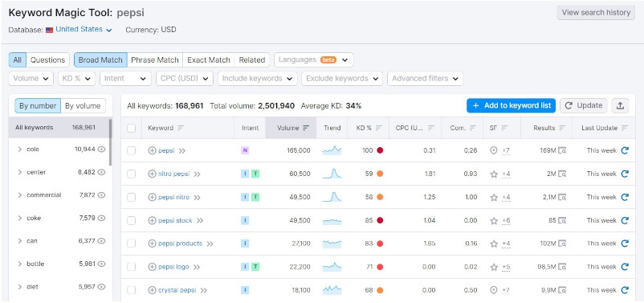Click the keyword groups sidebar scrollbar
This screenshot has width=644, height=303.
coord(110,142)
